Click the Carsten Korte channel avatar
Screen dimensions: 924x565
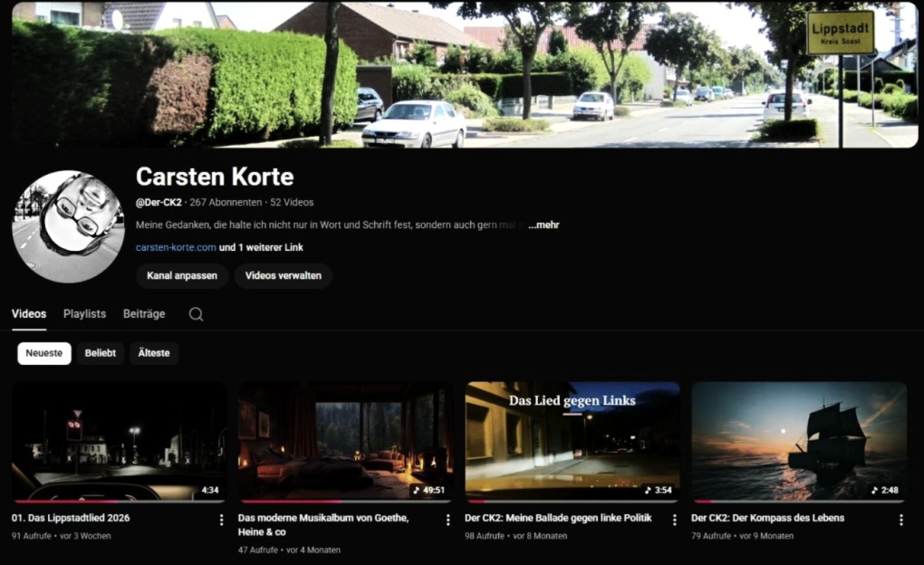[x=68, y=226]
